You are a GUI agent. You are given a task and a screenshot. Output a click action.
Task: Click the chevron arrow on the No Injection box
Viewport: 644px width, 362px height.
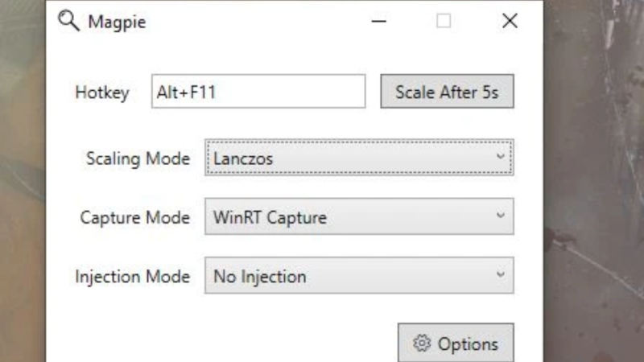pyautogui.click(x=501, y=276)
